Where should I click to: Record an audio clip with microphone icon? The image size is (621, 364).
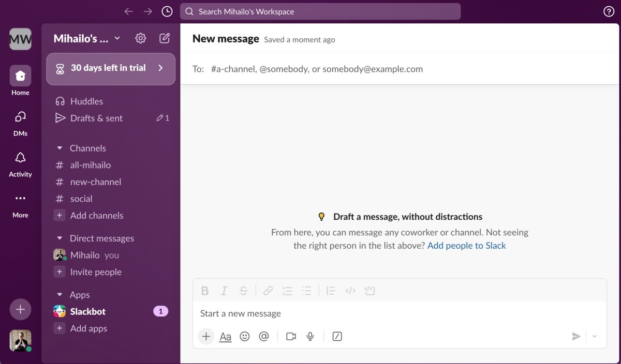click(x=310, y=337)
